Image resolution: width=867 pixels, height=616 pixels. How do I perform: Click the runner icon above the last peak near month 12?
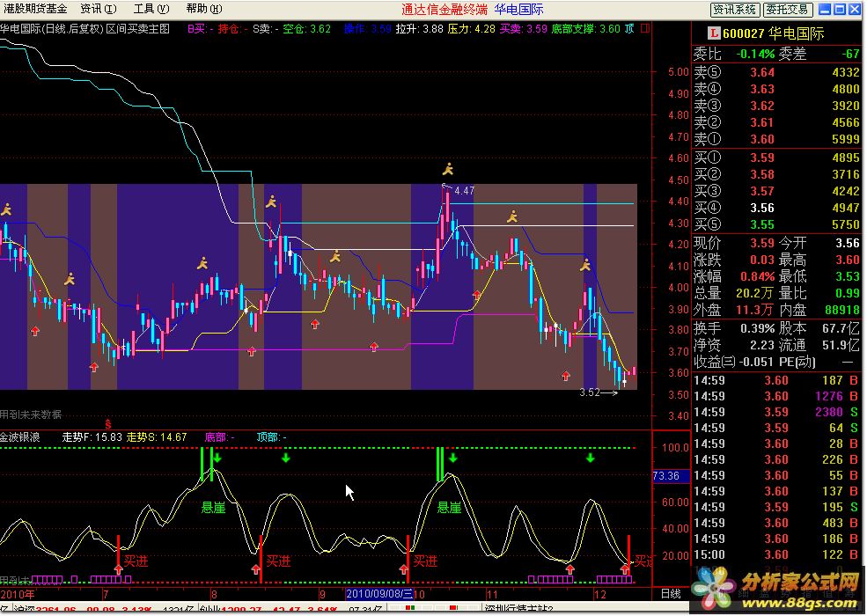tap(585, 265)
